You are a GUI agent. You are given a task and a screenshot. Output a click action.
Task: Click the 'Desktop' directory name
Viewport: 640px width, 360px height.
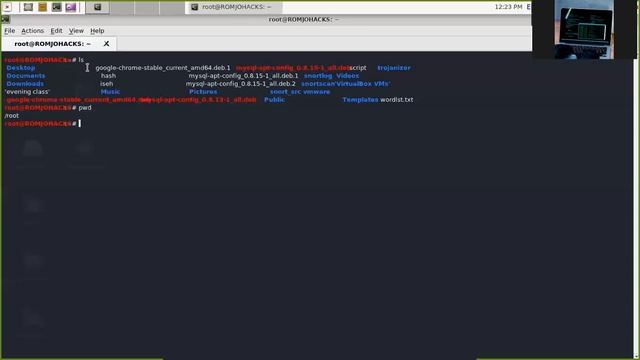point(21,68)
